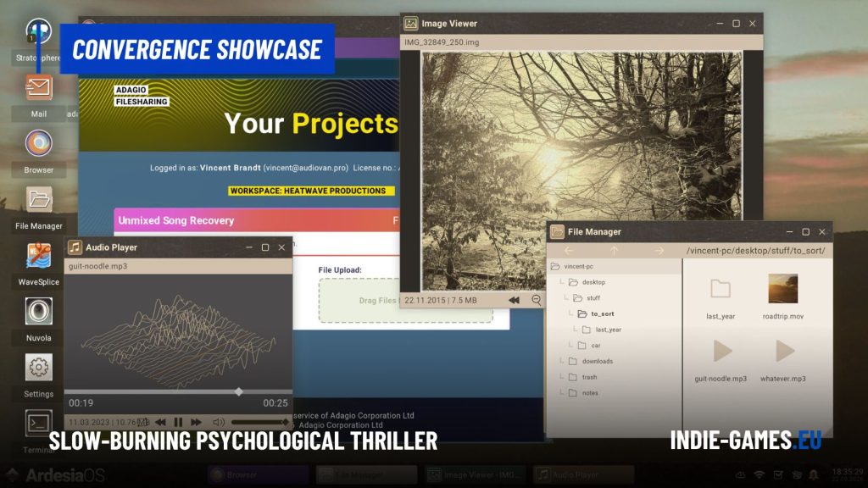Switch to Browser in the taskbar
Screen dimensions: 868x488
pyautogui.click(x=258, y=474)
